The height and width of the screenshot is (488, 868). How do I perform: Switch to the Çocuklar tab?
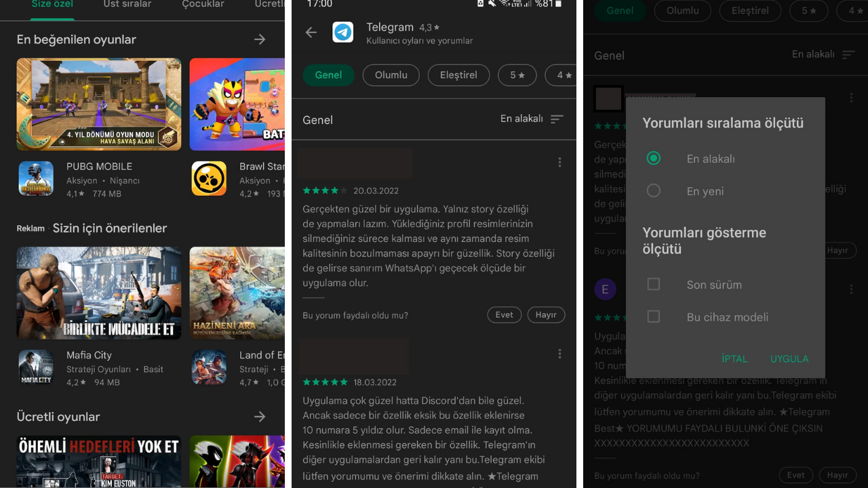(x=203, y=5)
